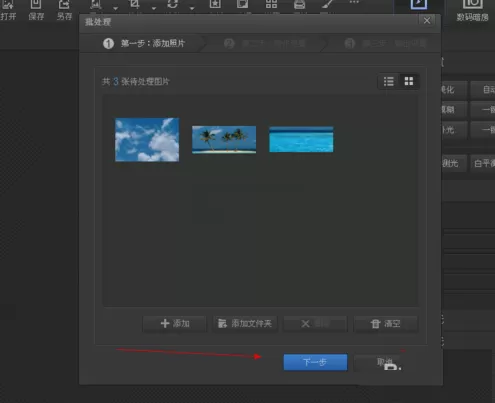Select the greyed-out step 2 tab
The image size is (495, 403).
tap(265, 43)
